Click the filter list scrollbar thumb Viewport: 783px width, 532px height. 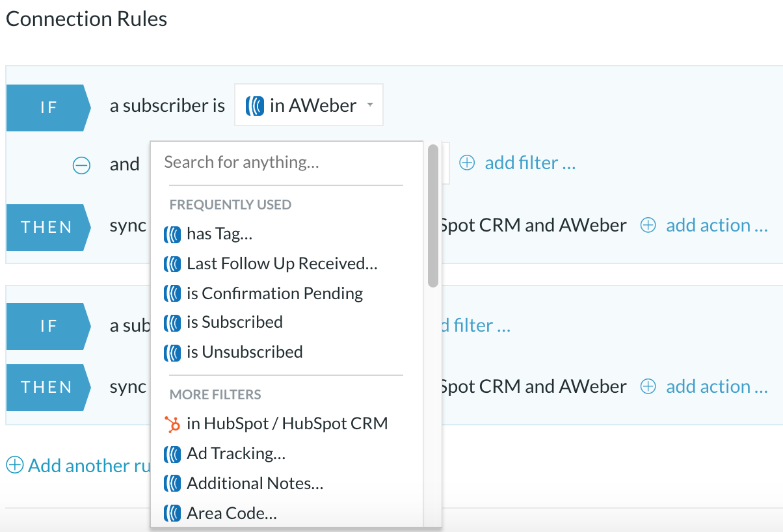click(x=433, y=216)
